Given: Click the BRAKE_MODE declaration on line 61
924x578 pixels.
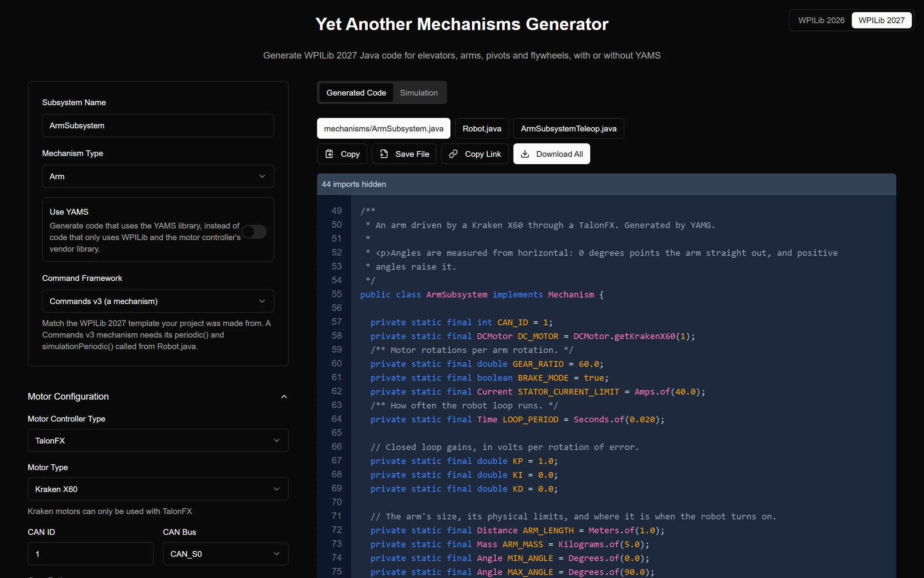Looking at the screenshot, I should pyautogui.click(x=489, y=378).
